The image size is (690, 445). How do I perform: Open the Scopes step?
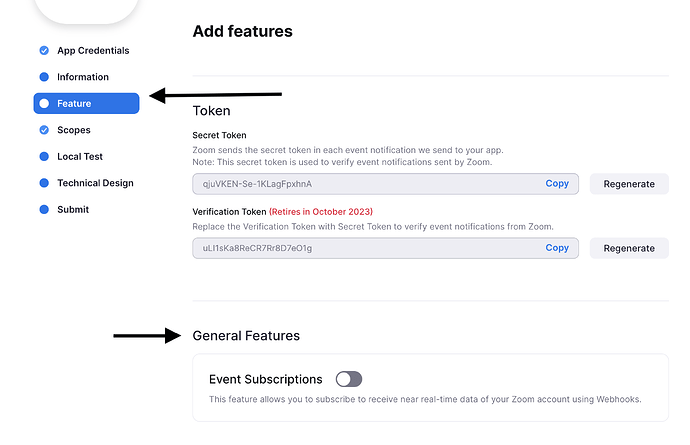click(x=74, y=130)
